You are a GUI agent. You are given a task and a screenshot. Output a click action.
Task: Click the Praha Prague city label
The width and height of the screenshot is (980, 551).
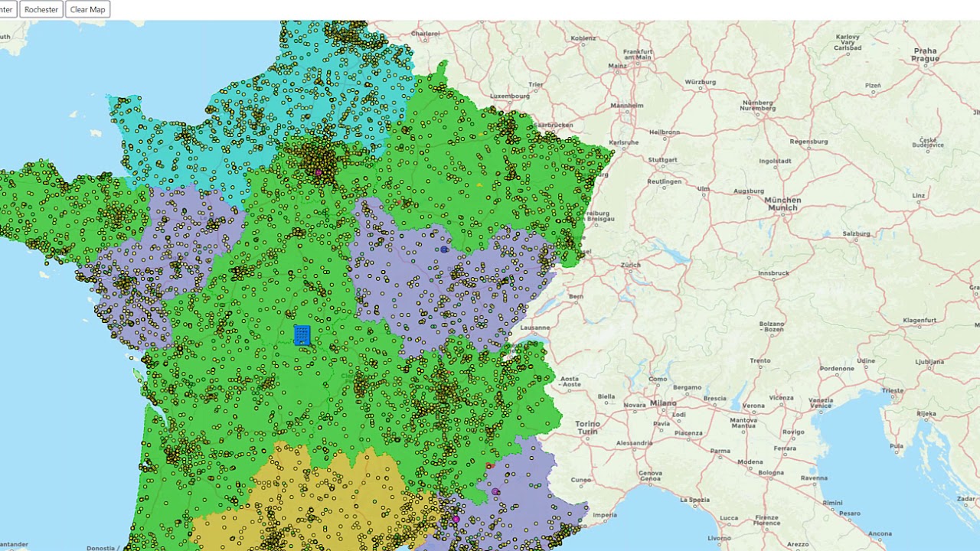[x=925, y=54]
